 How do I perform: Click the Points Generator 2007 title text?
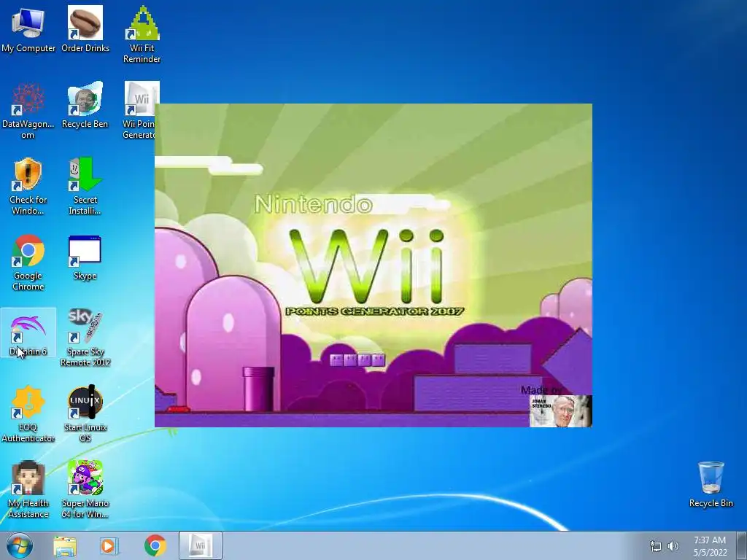tap(374, 311)
